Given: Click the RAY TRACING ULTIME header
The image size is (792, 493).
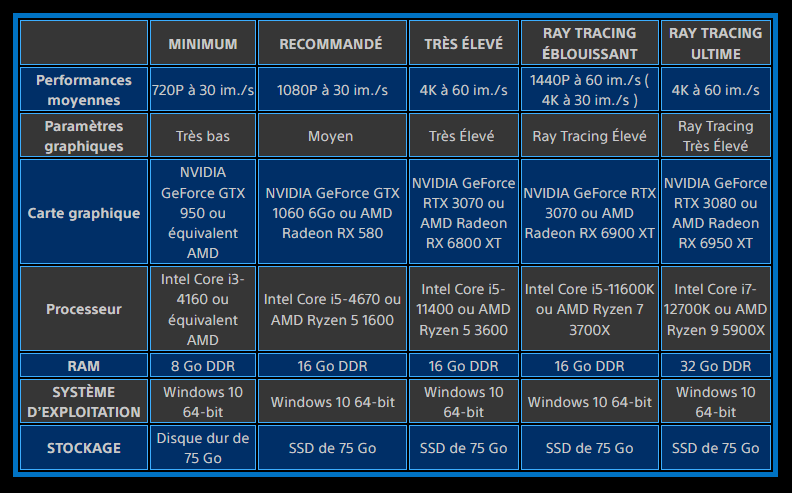Looking at the screenshot, I should click(715, 43).
